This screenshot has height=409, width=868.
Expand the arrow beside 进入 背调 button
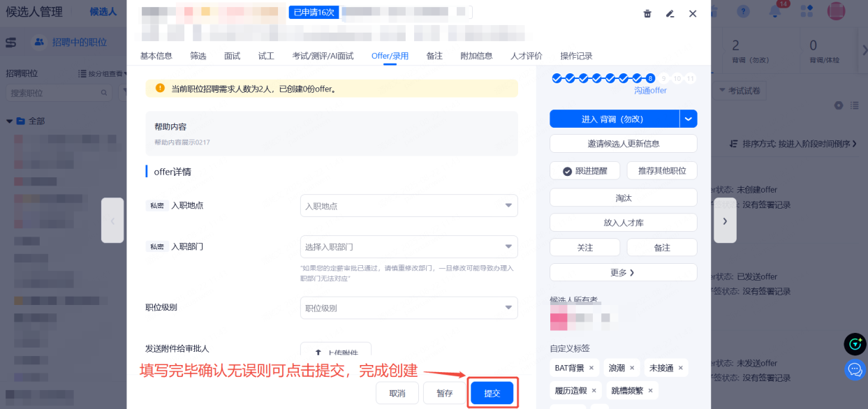689,119
